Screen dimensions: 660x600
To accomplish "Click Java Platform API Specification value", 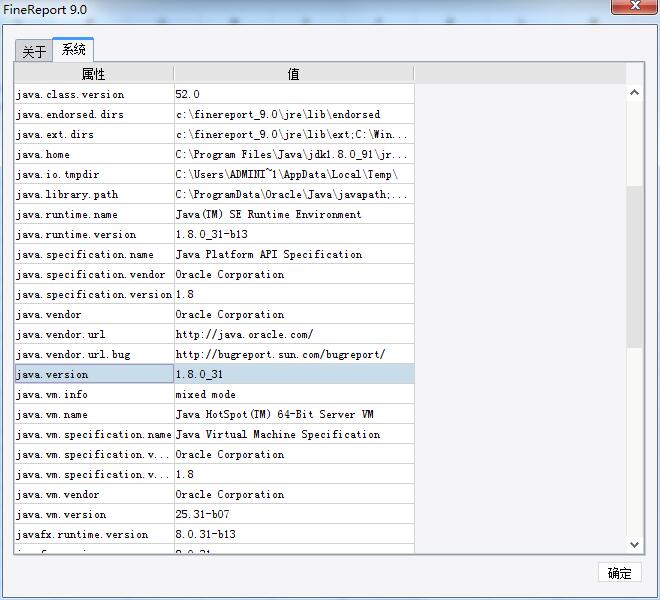I will pos(294,254).
